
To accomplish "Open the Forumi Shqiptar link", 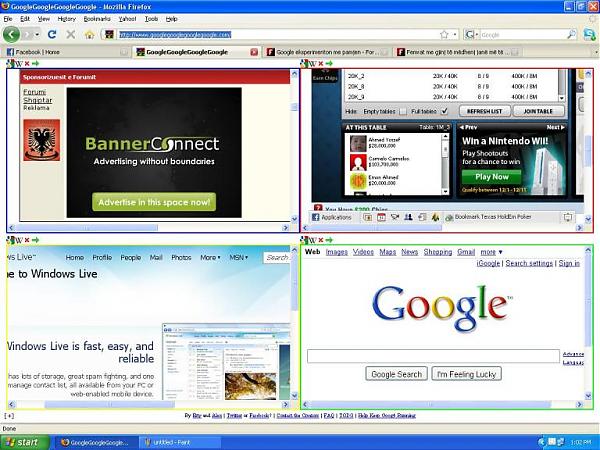I will [37, 96].
